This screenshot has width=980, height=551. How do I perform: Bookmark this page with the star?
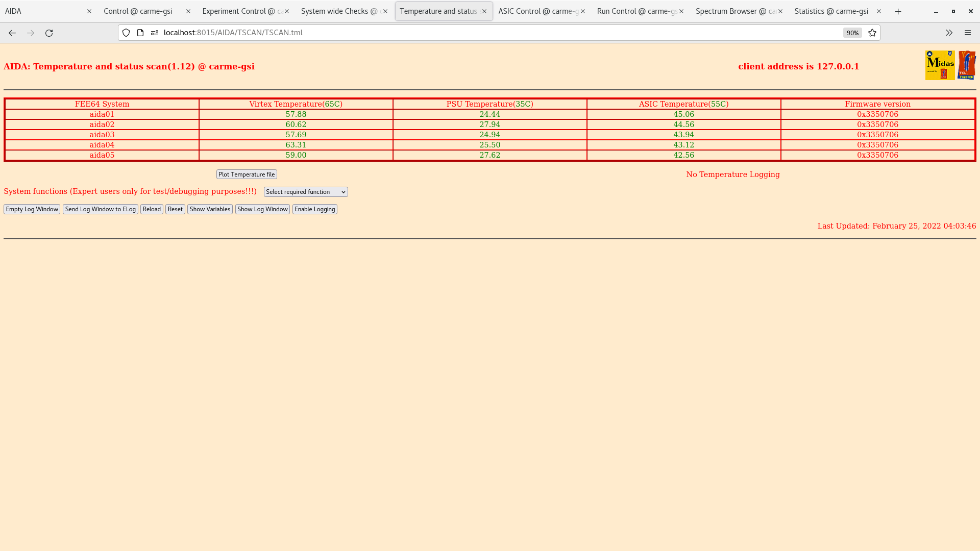[x=872, y=33]
